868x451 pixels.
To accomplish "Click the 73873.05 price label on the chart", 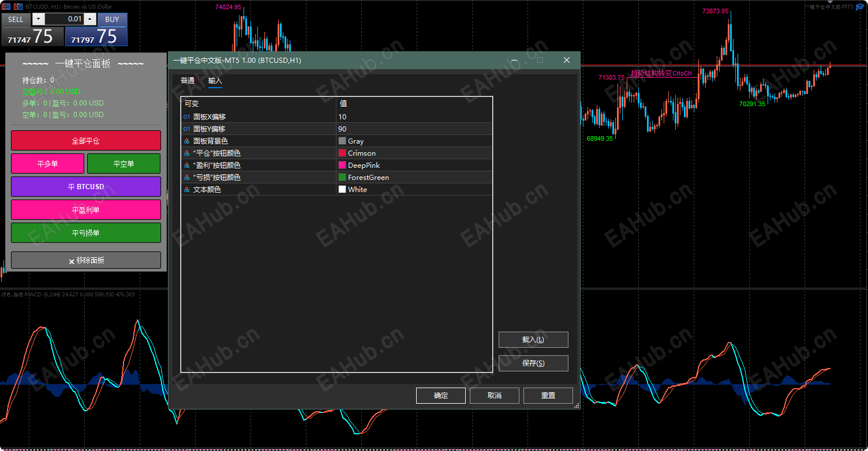I will [x=715, y=11].
